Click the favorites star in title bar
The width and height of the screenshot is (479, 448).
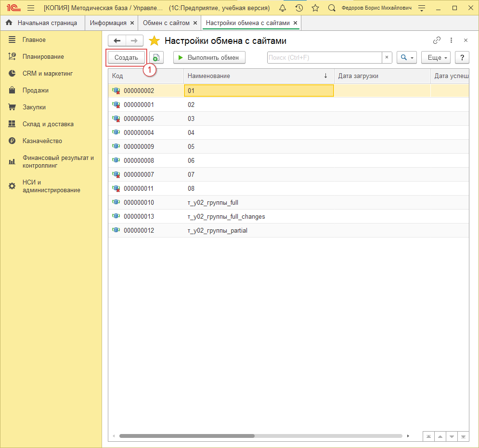315,8
